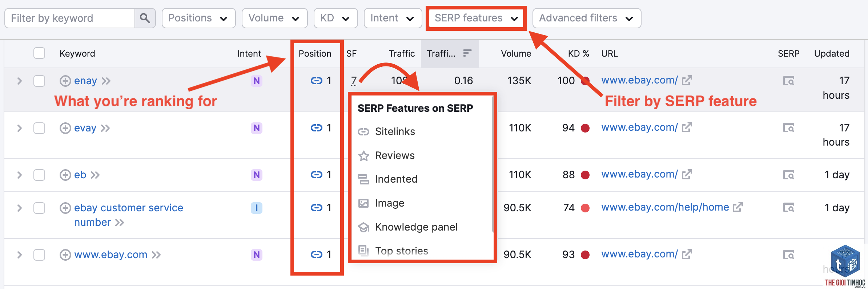This screenshot has width=868, height=289.
Task: View SERP snapshot for ebay customer service row
Action: click(x=789, y=208)
